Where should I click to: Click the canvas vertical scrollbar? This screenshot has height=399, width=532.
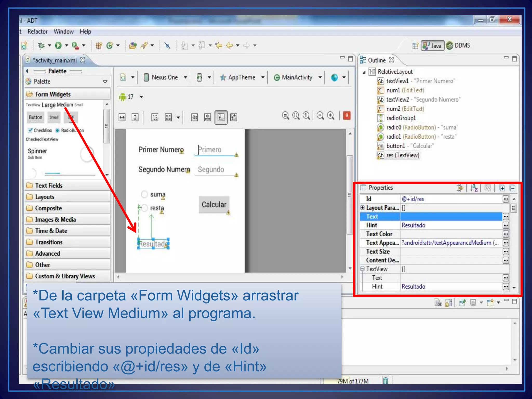click(x=350, y=195)
